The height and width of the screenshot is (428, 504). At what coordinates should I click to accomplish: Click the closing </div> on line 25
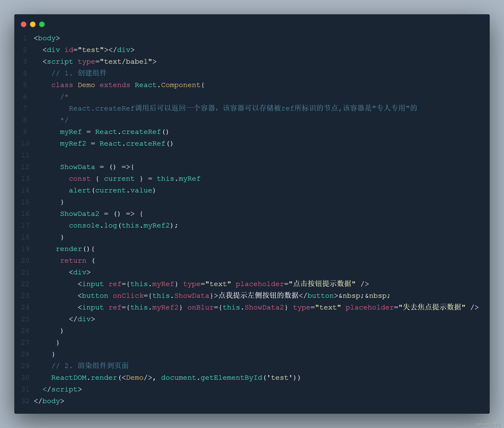(x=82, y=319)
